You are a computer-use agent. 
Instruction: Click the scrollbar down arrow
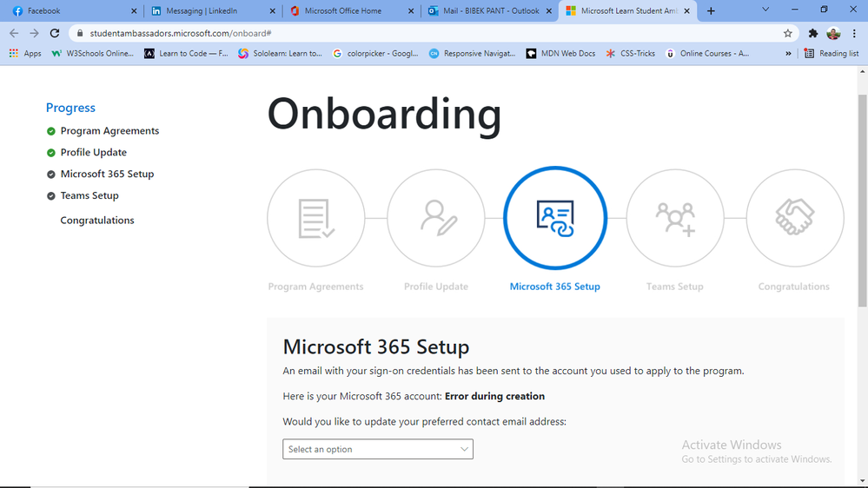click(x=863, y=481)
